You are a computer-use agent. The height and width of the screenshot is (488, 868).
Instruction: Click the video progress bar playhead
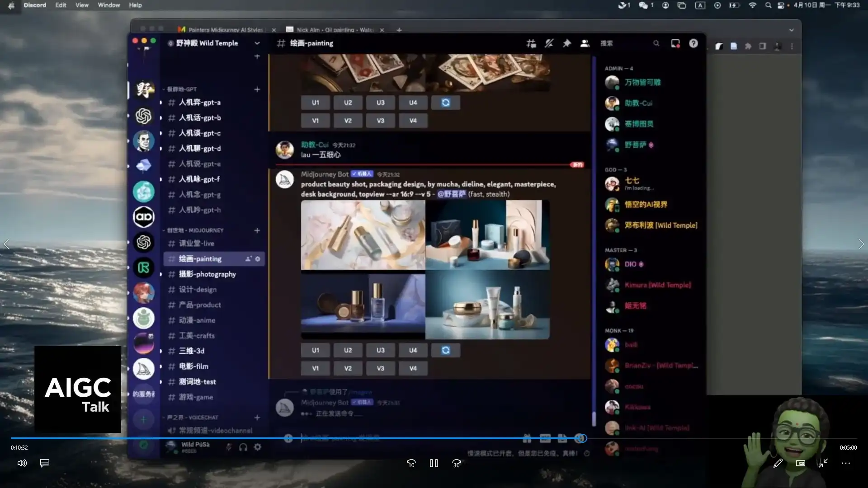(581, 438)
